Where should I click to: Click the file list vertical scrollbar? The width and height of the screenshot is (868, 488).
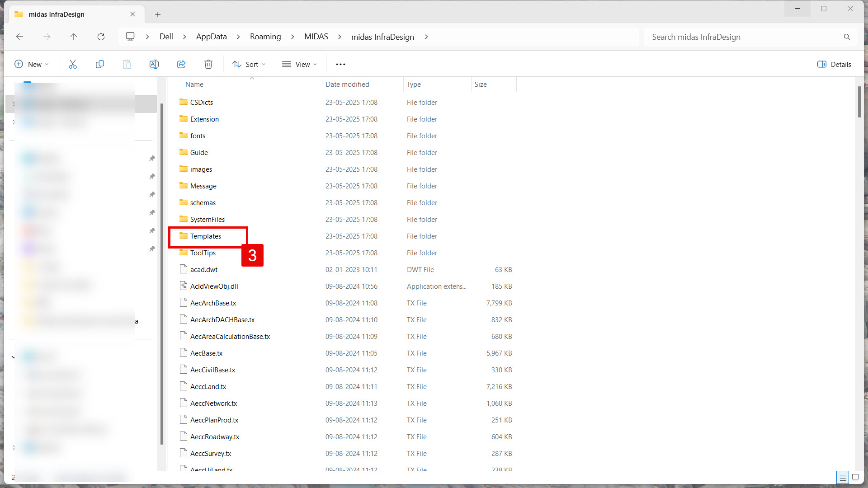pos(859,102)
